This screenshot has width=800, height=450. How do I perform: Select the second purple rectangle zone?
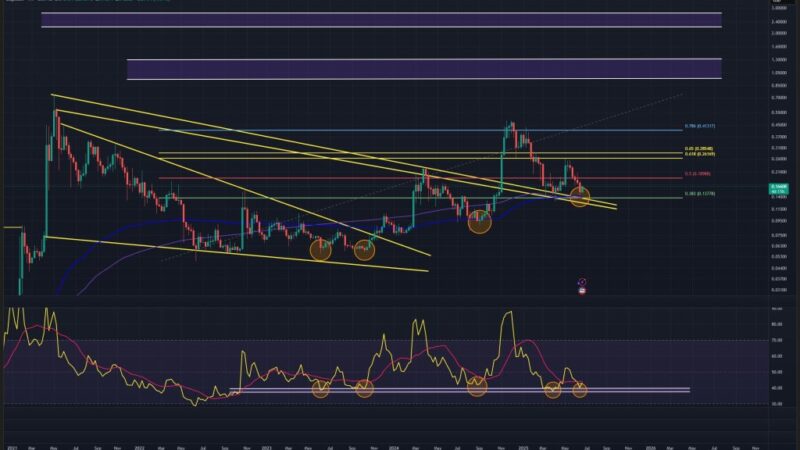pos(424,69)
